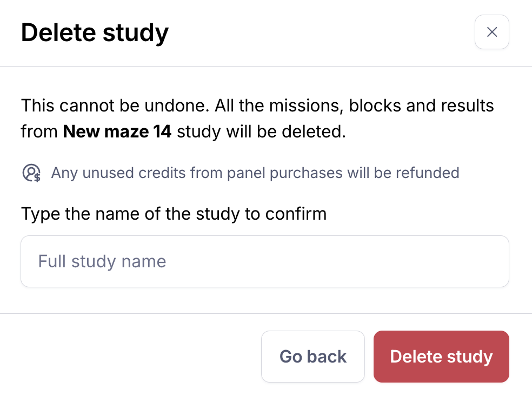Click the bold New maze 14 name
The height and width of the screenshot is (395, 532).
pyautogui.click(x=117, y=131)
